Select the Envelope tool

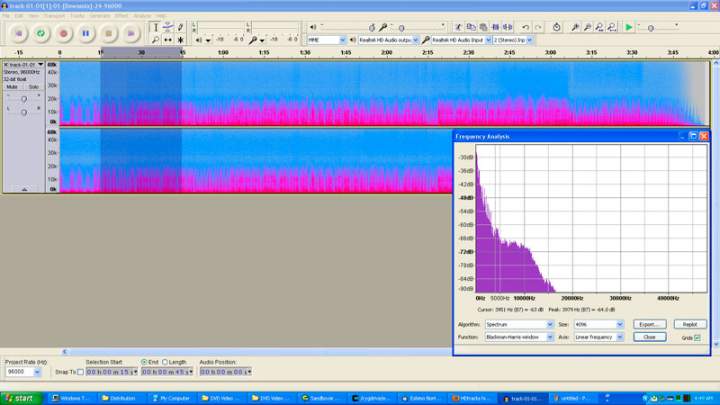(x=168, y=28)
